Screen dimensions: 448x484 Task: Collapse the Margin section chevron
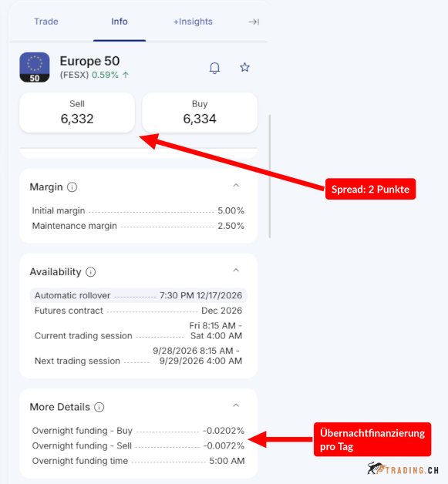236,186
